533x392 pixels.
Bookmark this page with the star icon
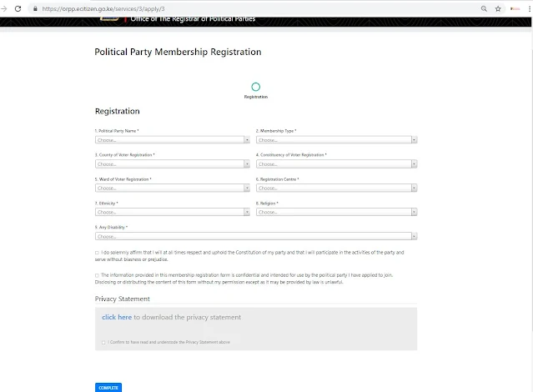[x=498, y=9]
